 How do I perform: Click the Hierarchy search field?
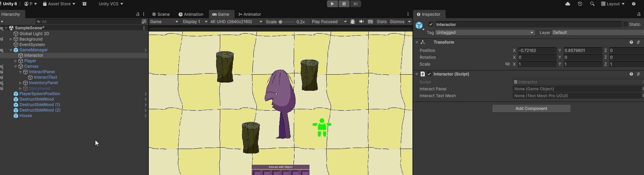pos(88,22)
